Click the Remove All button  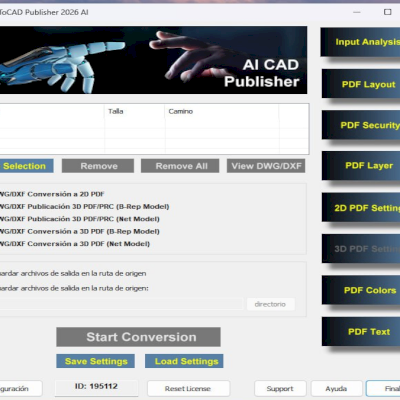pyautogui.click(x=180, y=166)
